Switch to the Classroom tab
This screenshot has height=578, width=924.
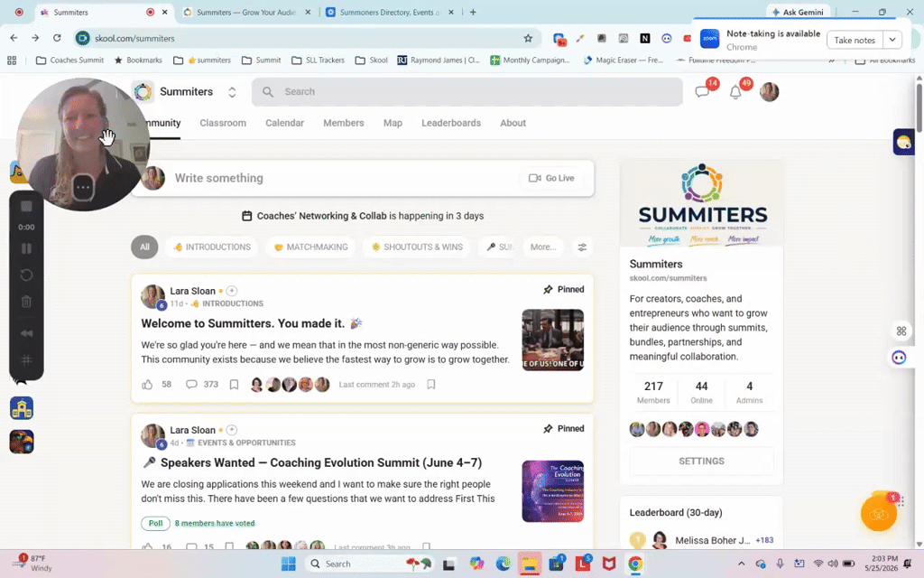point(223,123)
